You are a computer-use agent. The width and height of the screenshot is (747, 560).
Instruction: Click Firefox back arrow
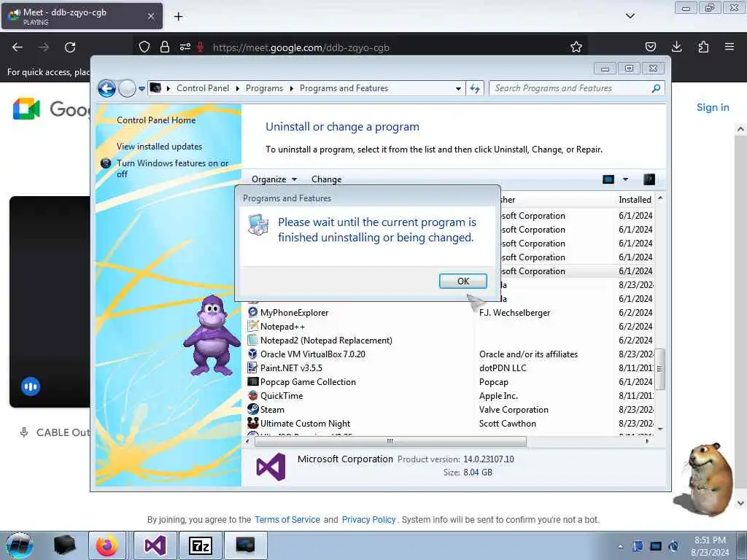coord(18,47)
